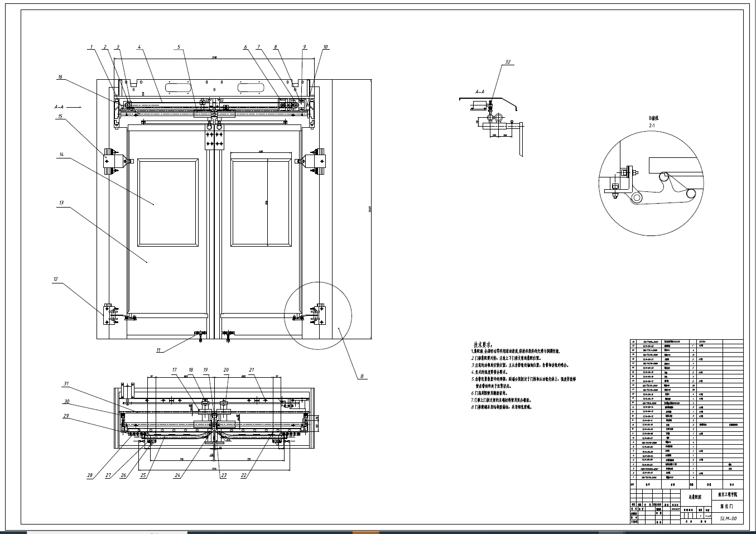756x534 pixels.
Task: Click the B detail label below circled region
Action: click(x=362, y=377)
